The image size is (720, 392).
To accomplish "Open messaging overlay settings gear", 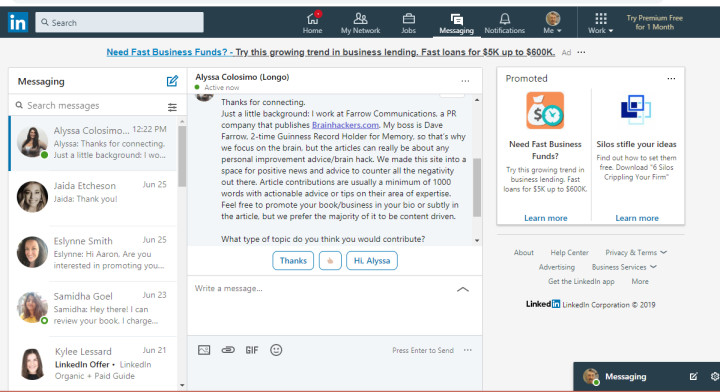I will coord(714,376).
